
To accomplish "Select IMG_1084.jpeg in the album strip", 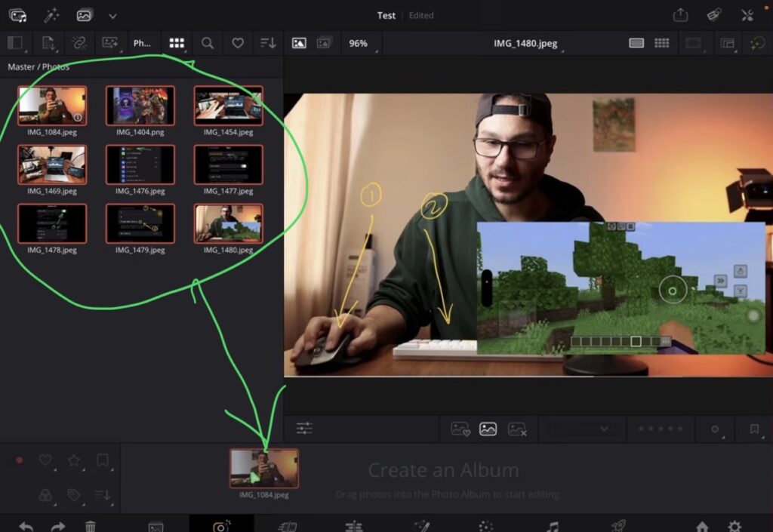I will 263,469.
